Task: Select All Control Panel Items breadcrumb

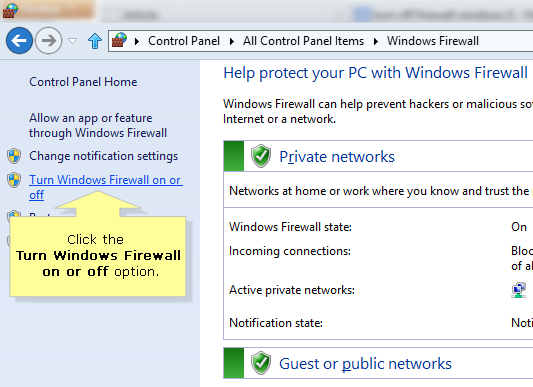Action: coord(303,41)
